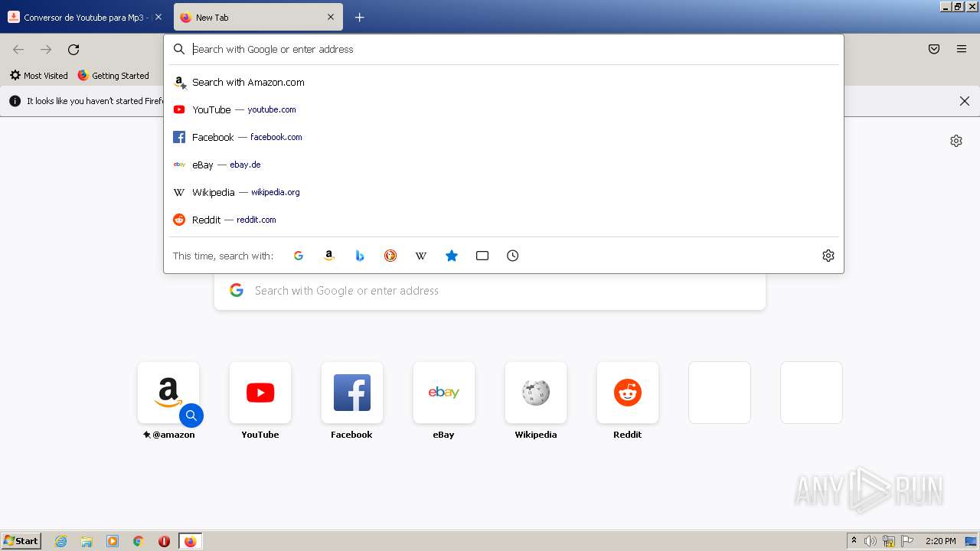
Task: Open the Wikipedia top site tile
Action: point(536,393)
